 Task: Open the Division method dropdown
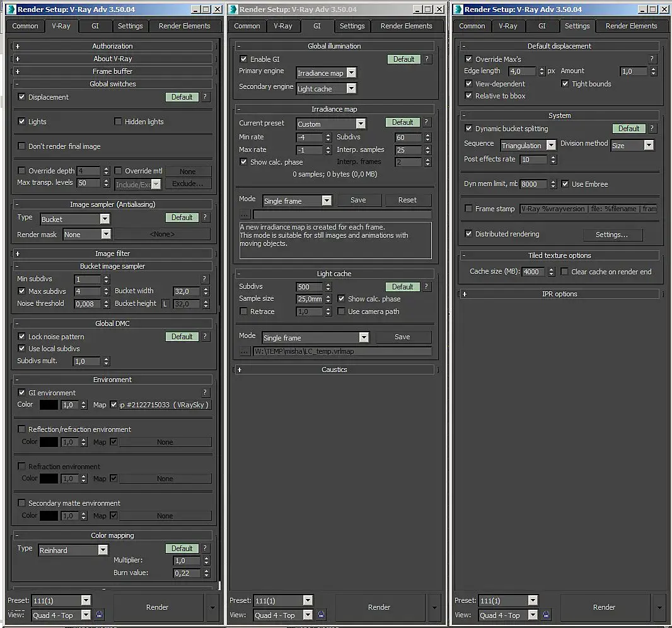[632, 145]
